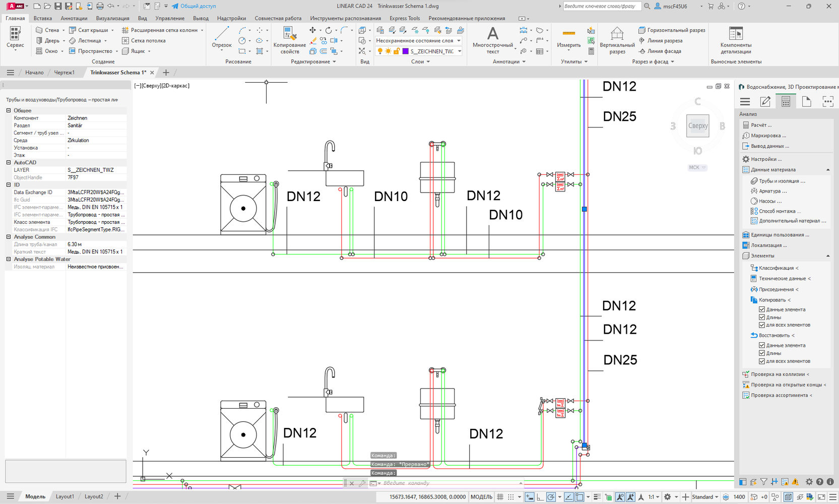Click Расчёт in the Анализ panel
Image resolution: width=839 pixels, height=504 pixels.
point(761,125)
